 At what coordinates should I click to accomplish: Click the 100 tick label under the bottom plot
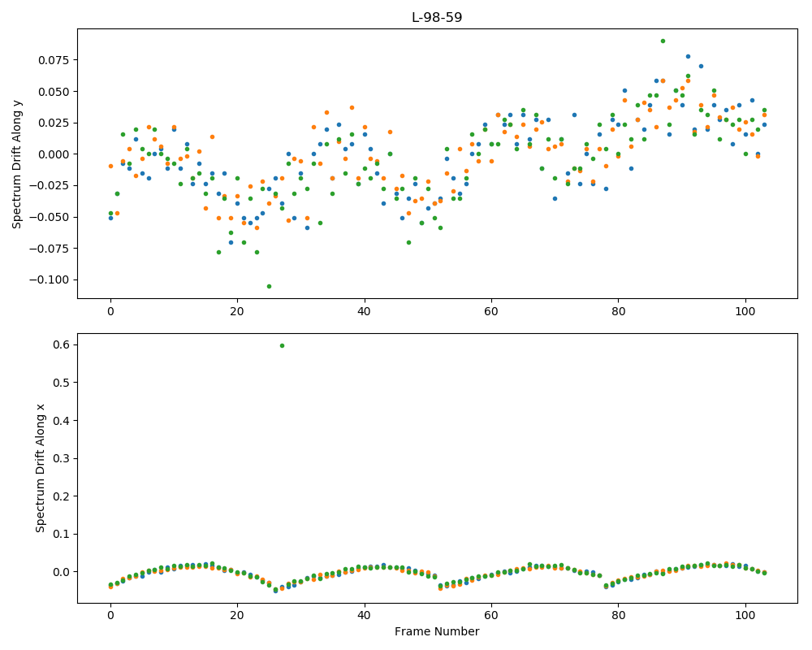[745, 616]
